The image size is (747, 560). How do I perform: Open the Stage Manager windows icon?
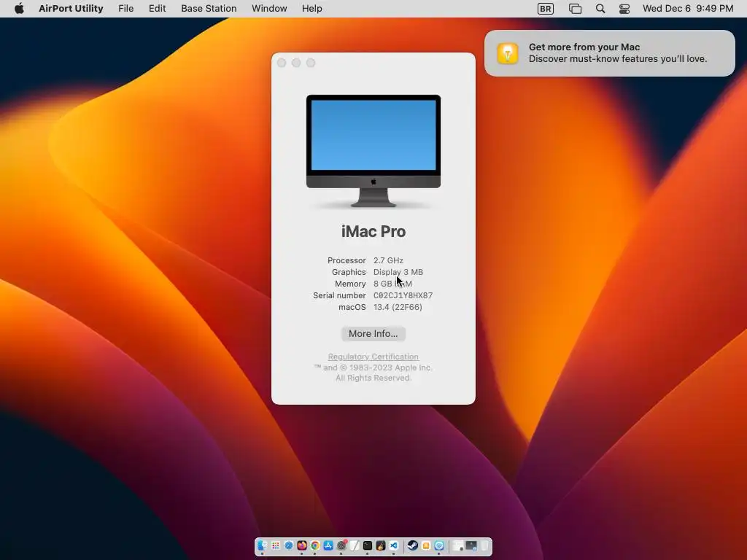(575, 9)
